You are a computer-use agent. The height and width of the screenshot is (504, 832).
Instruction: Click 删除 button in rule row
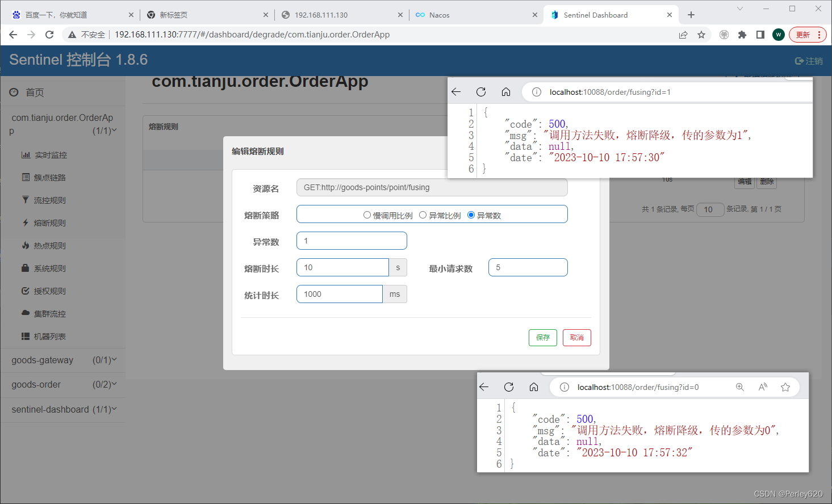point(767,182)
